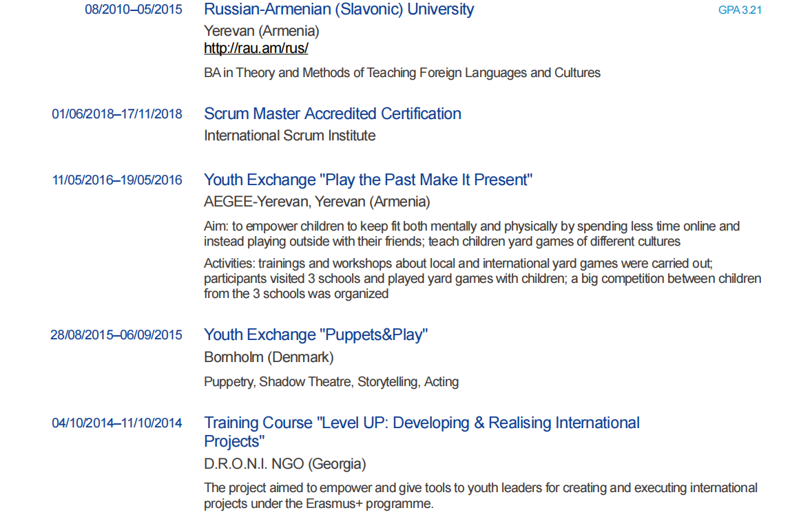Click the 08/2010–05/2015 date range
This screenshot has height=530, width=812.
coord(134,10)
